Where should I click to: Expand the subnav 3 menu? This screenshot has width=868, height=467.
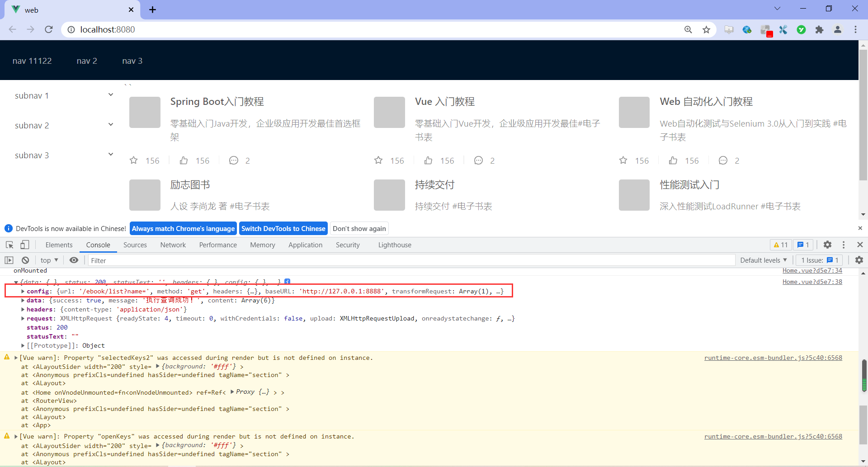coord(63,155)
